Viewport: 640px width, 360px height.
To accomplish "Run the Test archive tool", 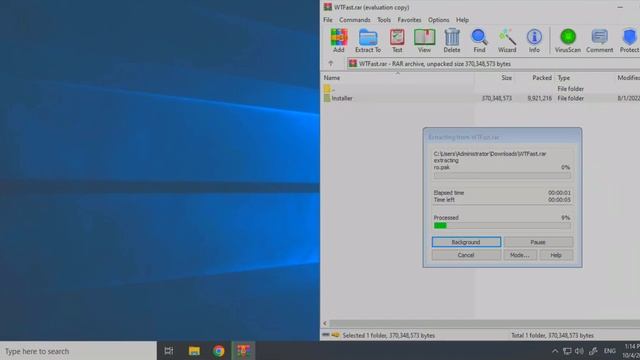I will click(x=397, y=40).
